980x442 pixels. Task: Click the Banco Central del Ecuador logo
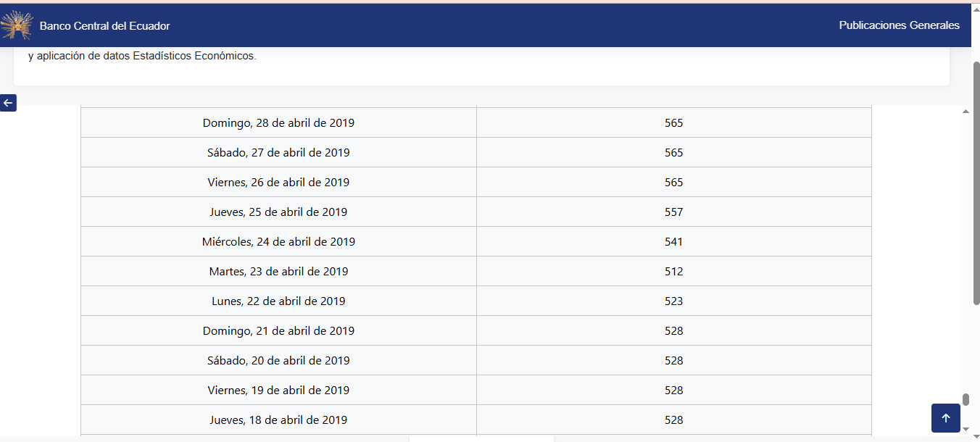pos(16,26)
